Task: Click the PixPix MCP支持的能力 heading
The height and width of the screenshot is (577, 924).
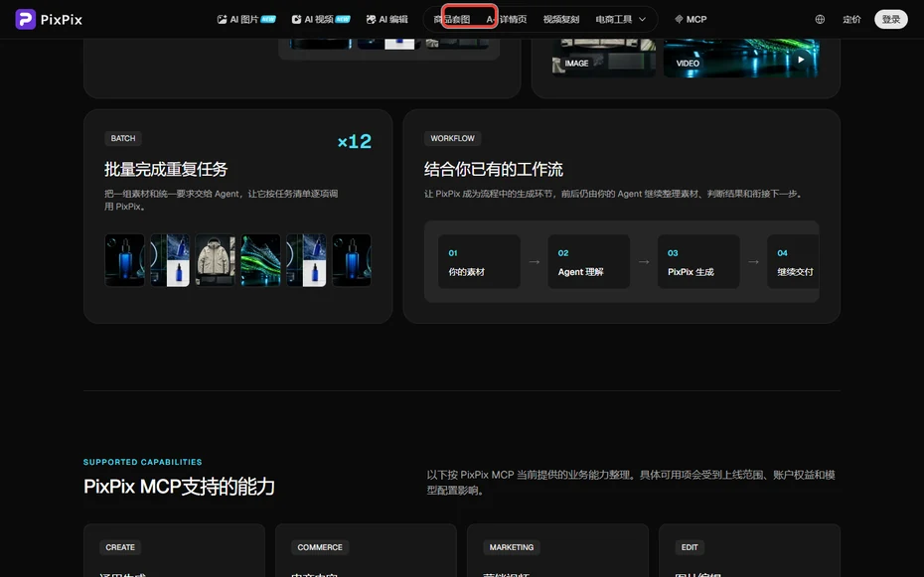Action: (x=179, y=487)
